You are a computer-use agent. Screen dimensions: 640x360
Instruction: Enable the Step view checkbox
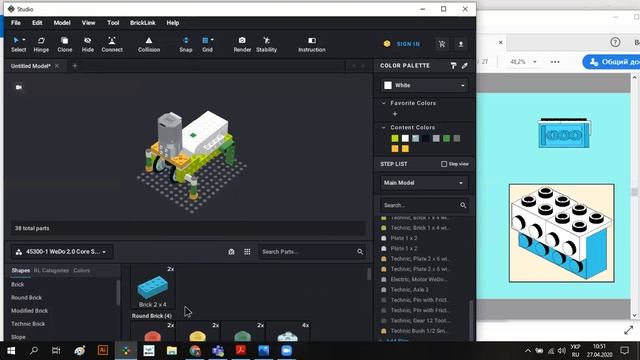point(444,164)
